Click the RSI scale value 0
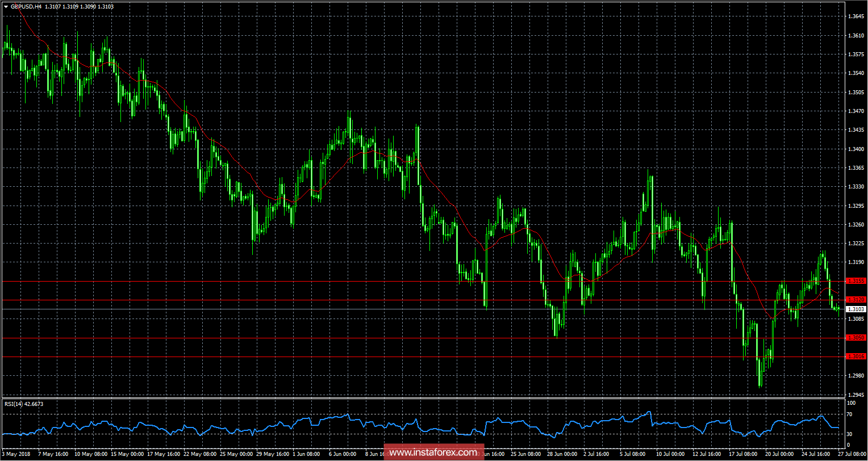Viewport: 868px width, 461px height. 848,446
